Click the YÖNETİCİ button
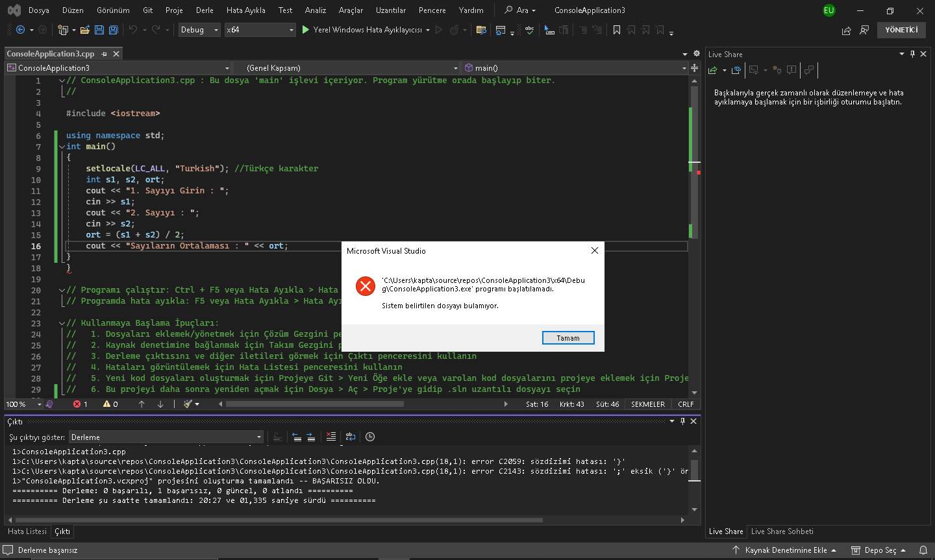 coord(901,30)
